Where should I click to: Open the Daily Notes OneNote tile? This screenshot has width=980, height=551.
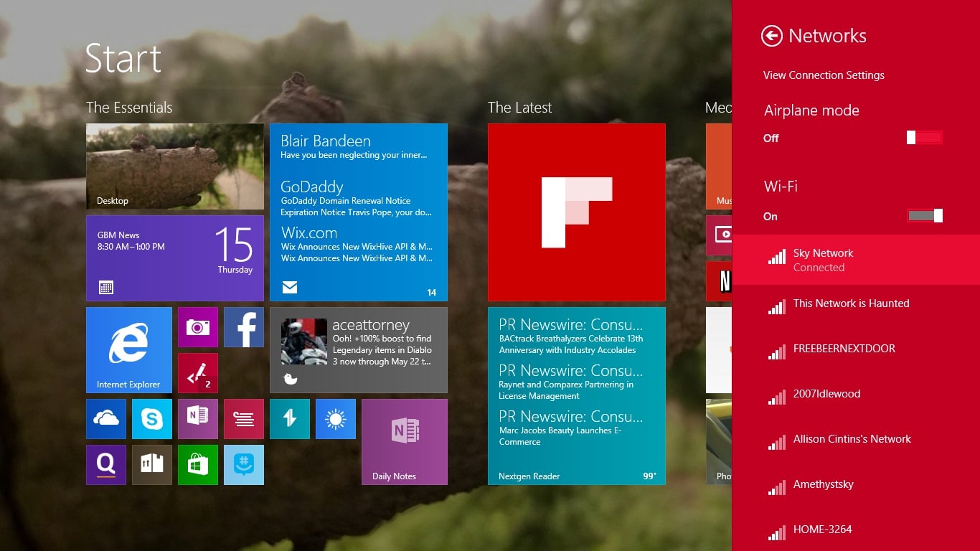coord(404,441)
